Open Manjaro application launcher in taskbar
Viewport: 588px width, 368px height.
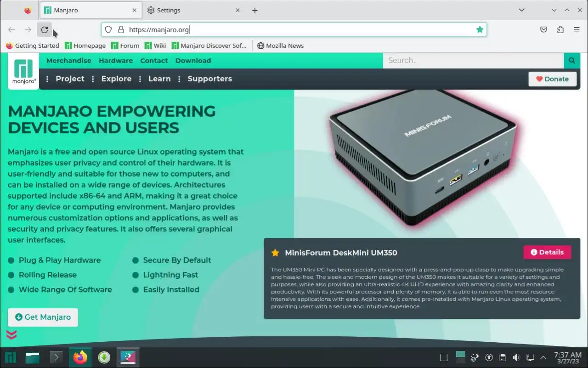click(x=11, y=357)
